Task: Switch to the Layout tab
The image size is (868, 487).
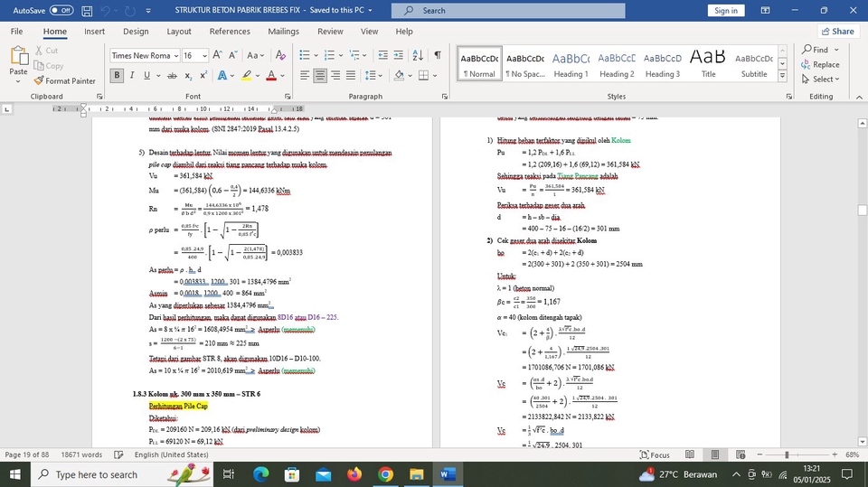Action: point(179,32)
